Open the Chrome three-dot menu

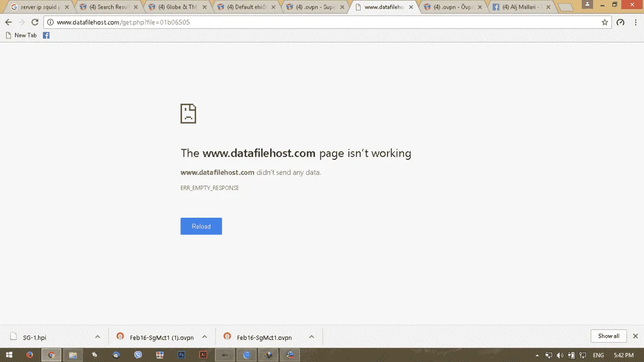pos(635,23)
